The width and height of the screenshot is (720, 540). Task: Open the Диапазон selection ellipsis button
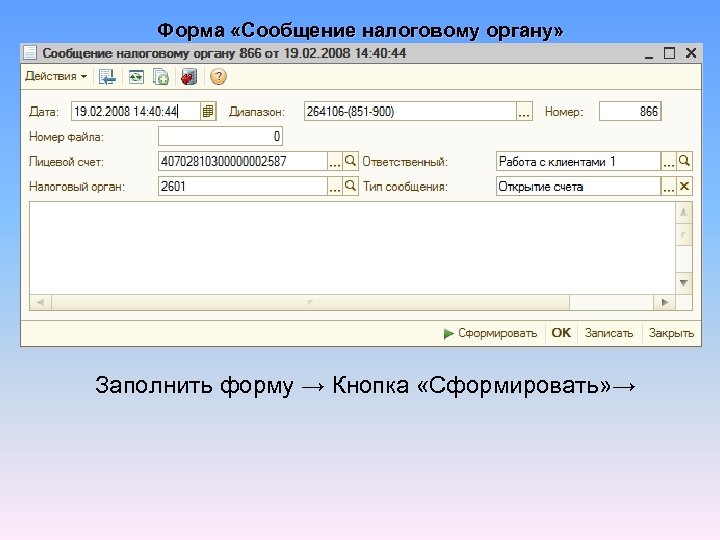(x=524, y=112)
